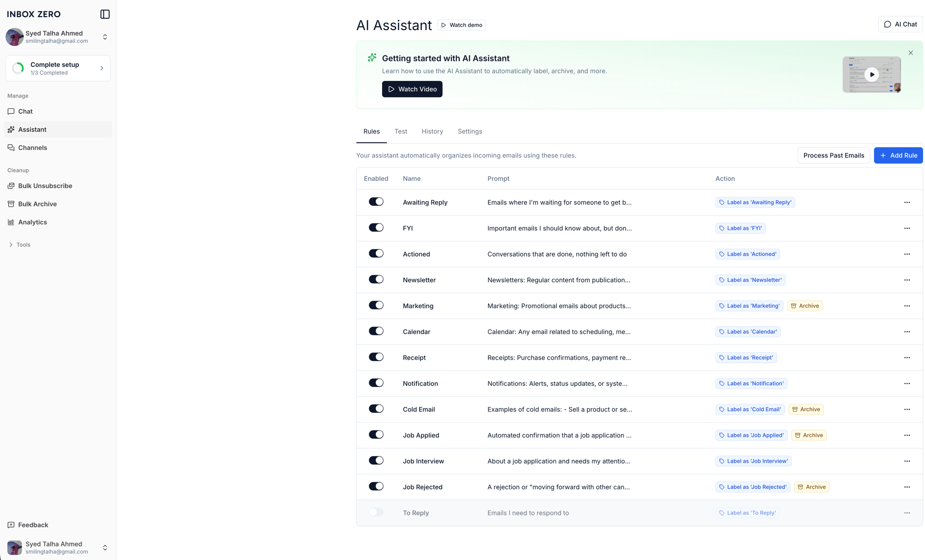Viewport: 925px width, 560px height.
Task: Open the more options menu for the Job Rejected rule
Action: click(x=907, y=487)
